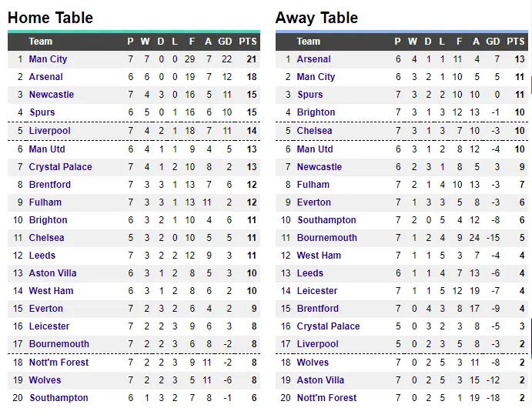Select Liverpool in the Home Table
This screenshot has width=532, height=418.
click(49, 131)
